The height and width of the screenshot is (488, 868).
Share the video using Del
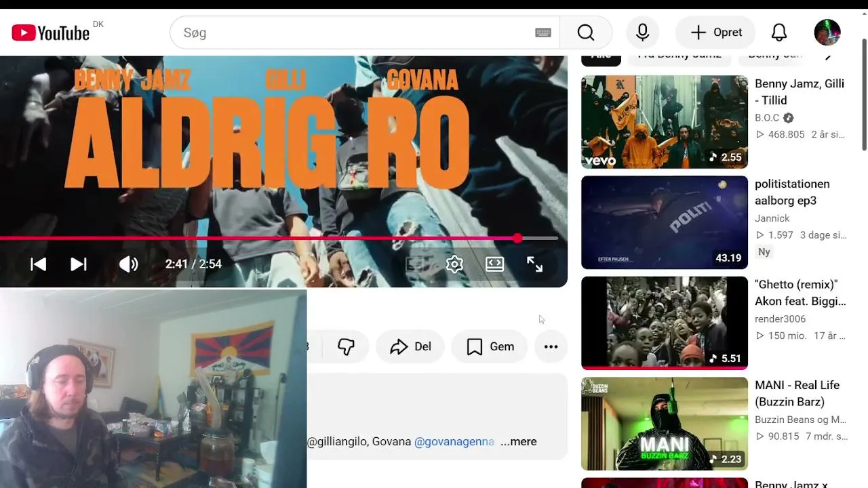click(410, 346)
